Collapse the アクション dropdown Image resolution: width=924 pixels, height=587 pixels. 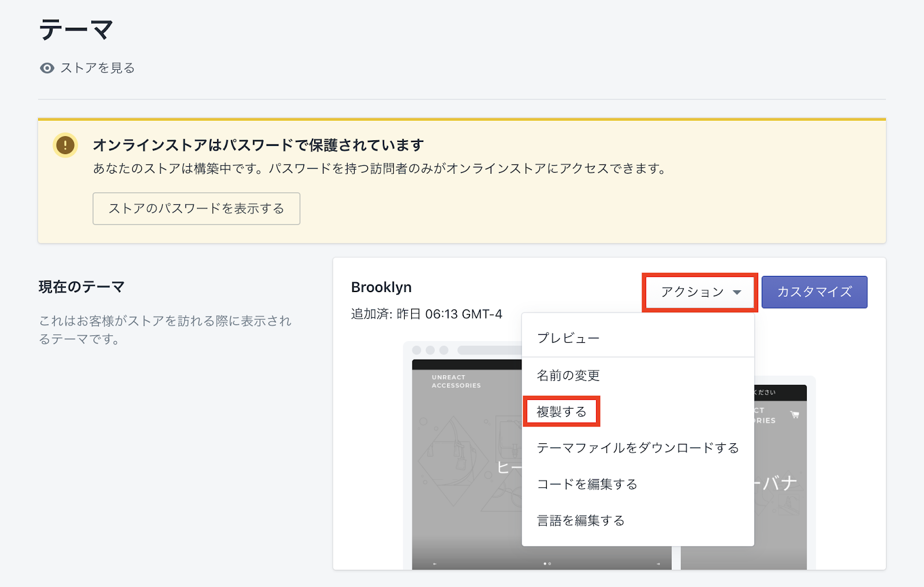700,292
